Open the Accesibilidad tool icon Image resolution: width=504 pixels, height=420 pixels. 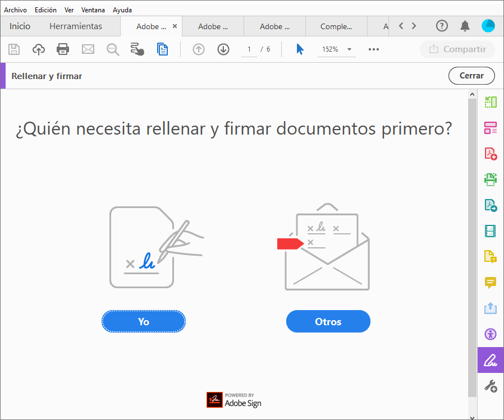tap(491, 334)
